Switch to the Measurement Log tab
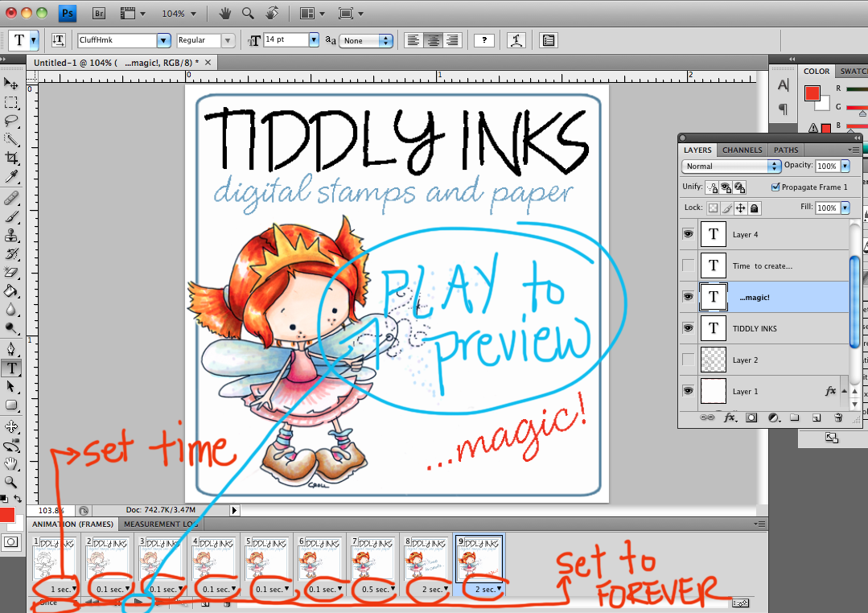This screenshot has width=868, height=613. [x=161, y=524]
